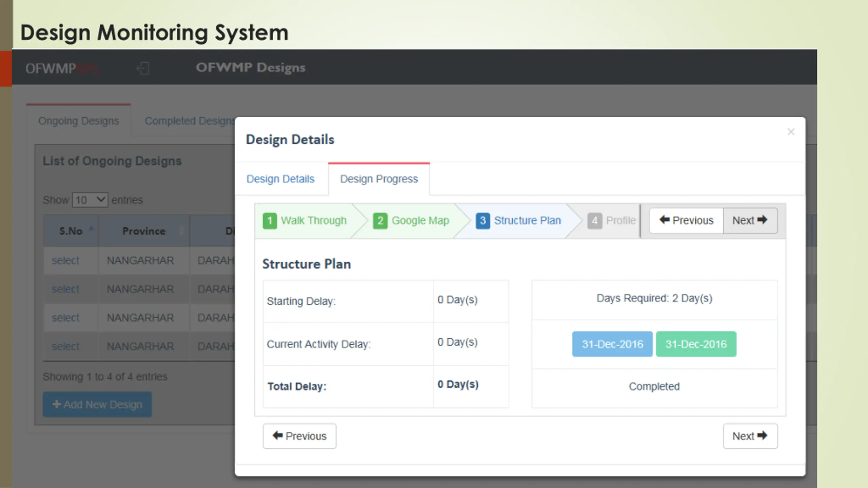Viewport: 868px width, 488px height.
Task: Click the 'Total Delay:' label
Action: pos(297,386)
